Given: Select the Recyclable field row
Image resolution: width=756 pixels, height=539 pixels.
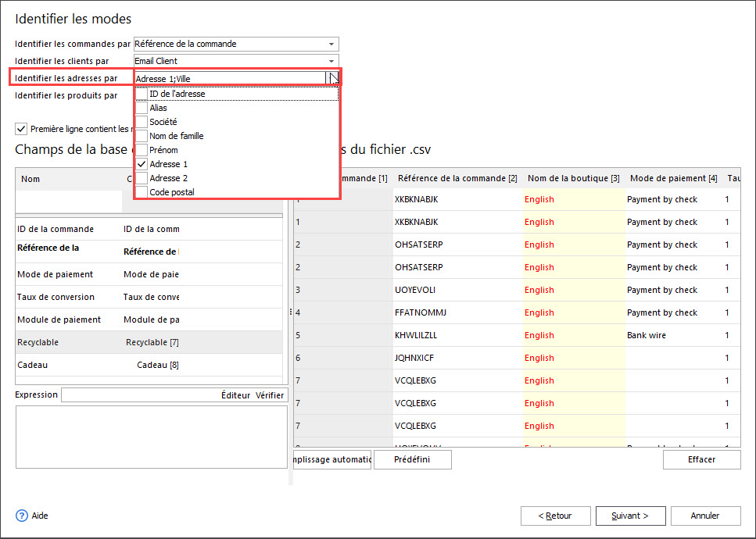Looking at the screenshot, I should point(149,342).
